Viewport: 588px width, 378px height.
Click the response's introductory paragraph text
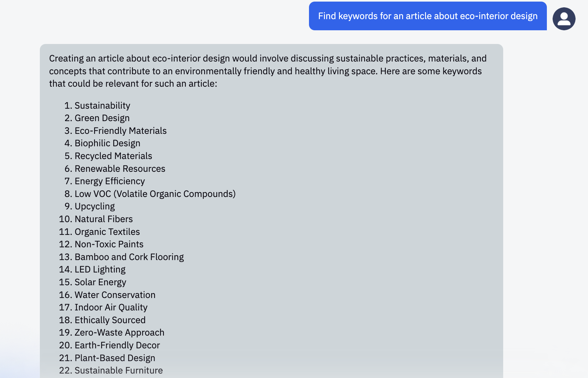pyautogui.click(x=268, y=71)
